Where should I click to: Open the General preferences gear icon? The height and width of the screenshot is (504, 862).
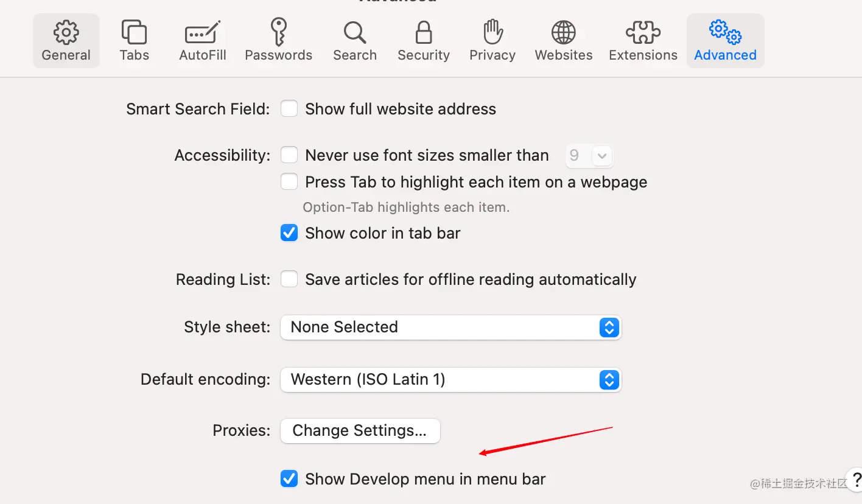(66, 33)
